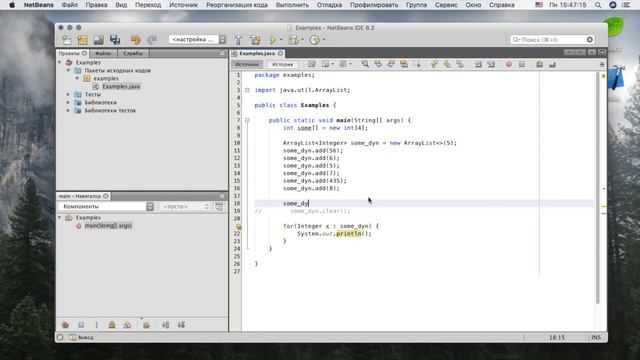This screenshot has height=360, width=640.
Task: Toggle Show Non-Public Members filter in Navigator
Action: point(112,325)
